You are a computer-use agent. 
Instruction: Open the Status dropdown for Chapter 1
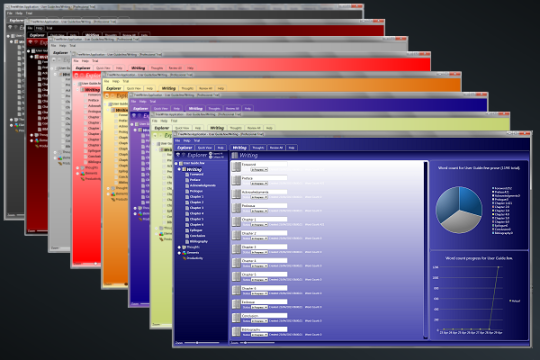259,225
